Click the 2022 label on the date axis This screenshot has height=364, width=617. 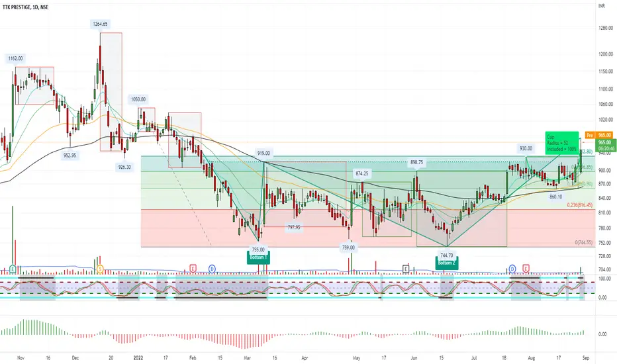[138, 358]
